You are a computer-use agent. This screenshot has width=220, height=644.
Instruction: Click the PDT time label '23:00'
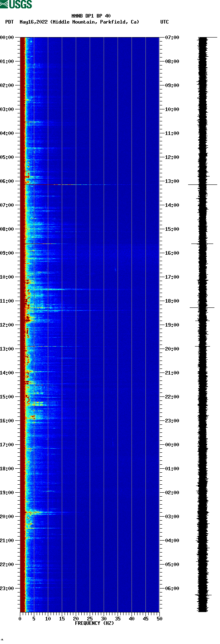click(x=7, y=589)
